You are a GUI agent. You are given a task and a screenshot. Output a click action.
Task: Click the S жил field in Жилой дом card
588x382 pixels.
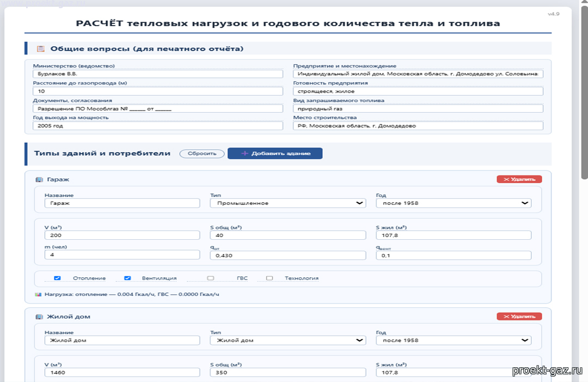(x=454, y=373)
